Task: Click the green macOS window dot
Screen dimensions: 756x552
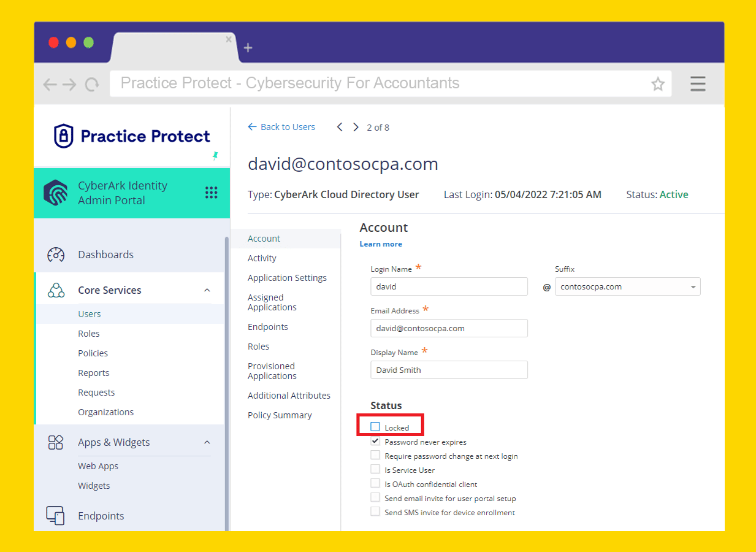Action: pyautogui.click(x=88, y=42)
